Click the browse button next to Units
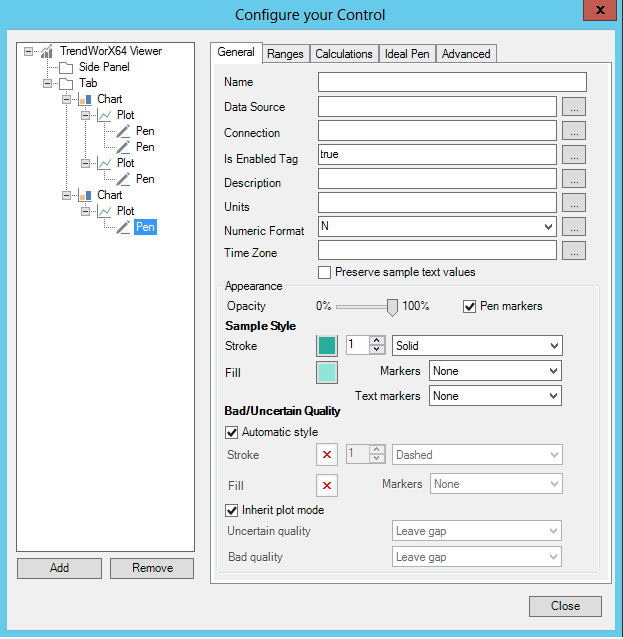 (572, 204)
